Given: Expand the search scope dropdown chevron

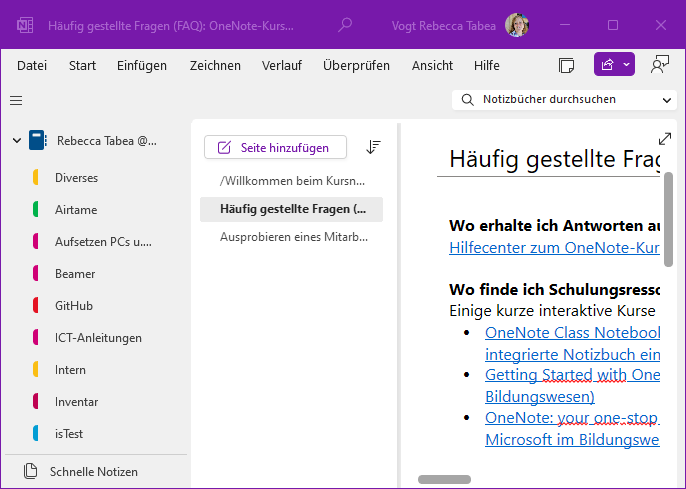Looking at the screenshot, I should point(666,100).
